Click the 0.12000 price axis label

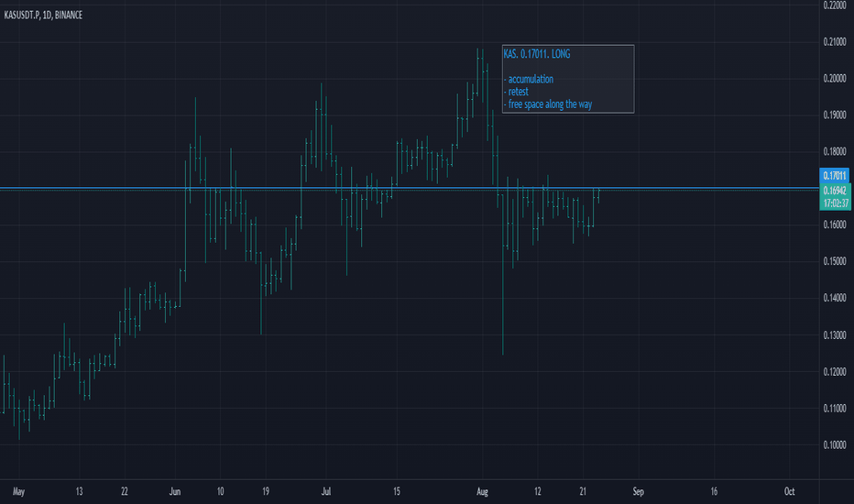(835, 372)
